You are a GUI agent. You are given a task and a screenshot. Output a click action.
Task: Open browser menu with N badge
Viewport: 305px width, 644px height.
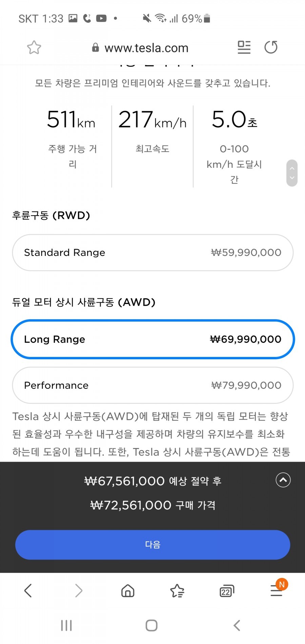pos(277,591)
